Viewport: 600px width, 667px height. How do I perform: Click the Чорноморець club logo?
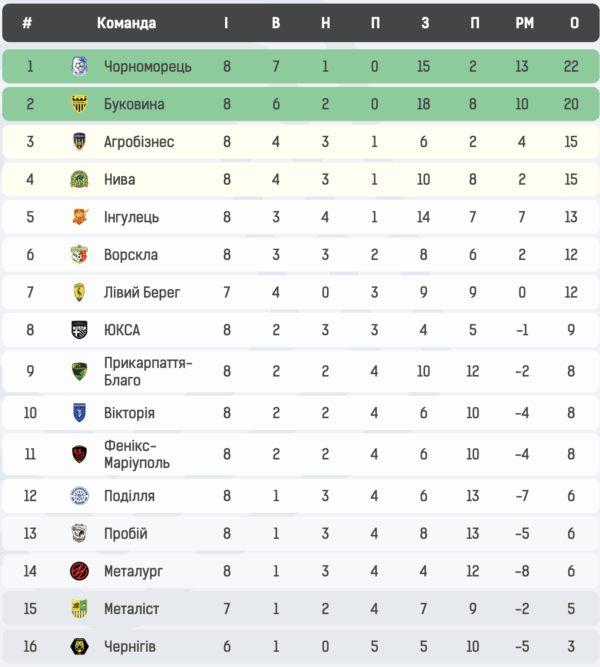pos(80,67)
